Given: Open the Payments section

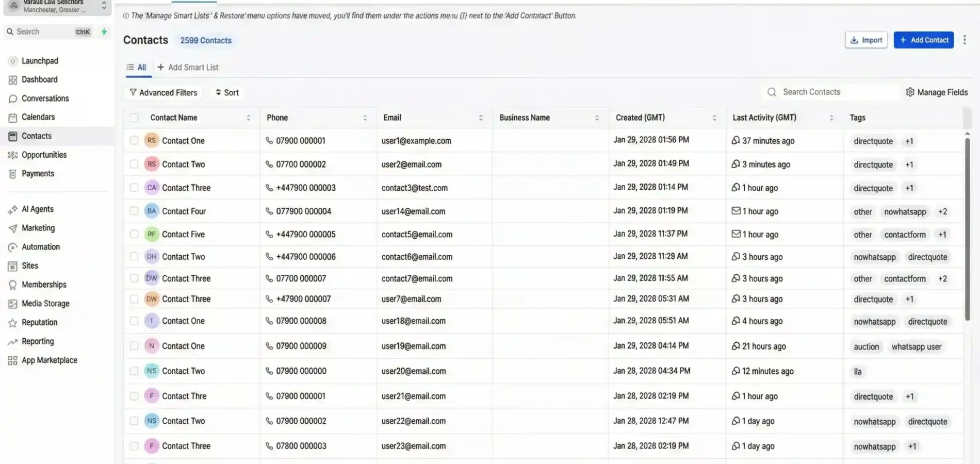Looking at the screenshot, I should [38, 173].
